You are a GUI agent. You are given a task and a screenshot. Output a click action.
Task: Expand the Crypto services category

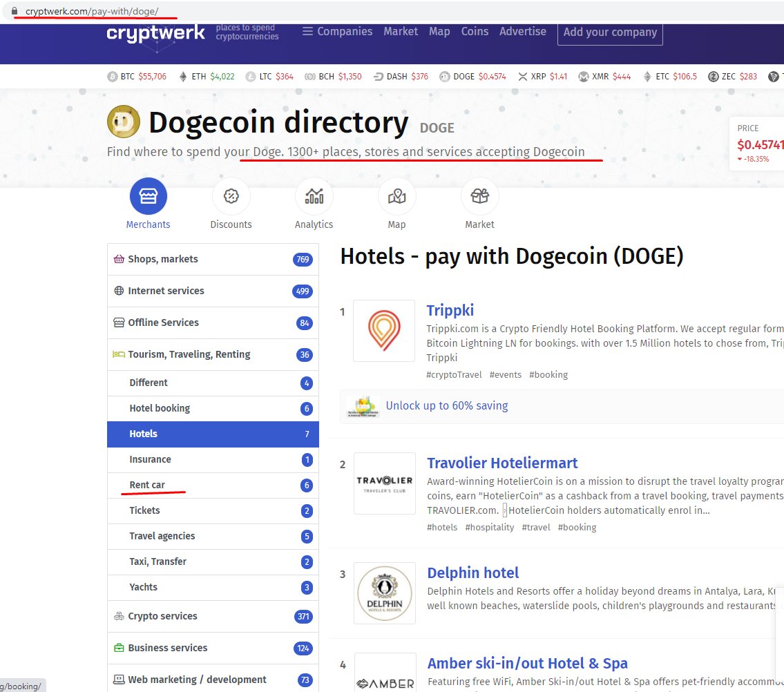coord(213,616)
